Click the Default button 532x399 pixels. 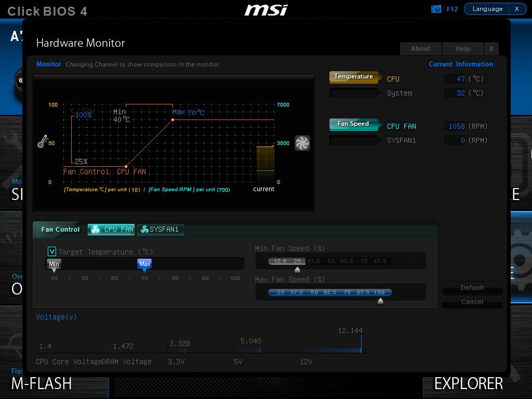472,288
